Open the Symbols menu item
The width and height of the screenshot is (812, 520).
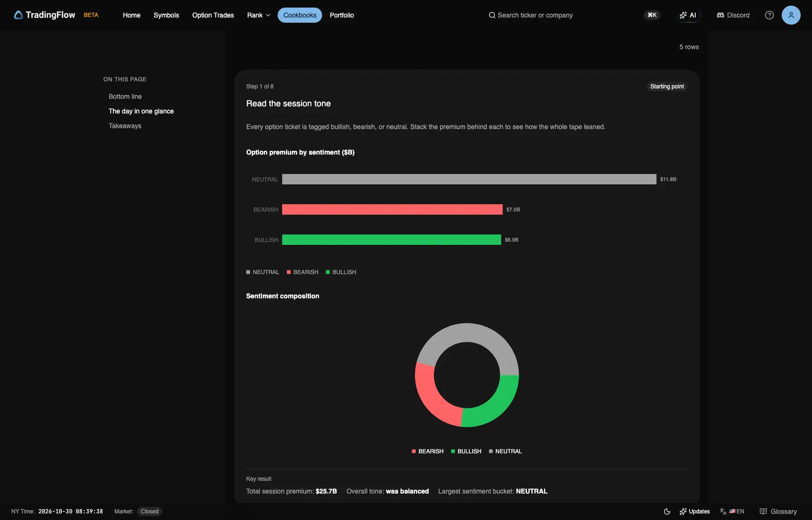166,15
